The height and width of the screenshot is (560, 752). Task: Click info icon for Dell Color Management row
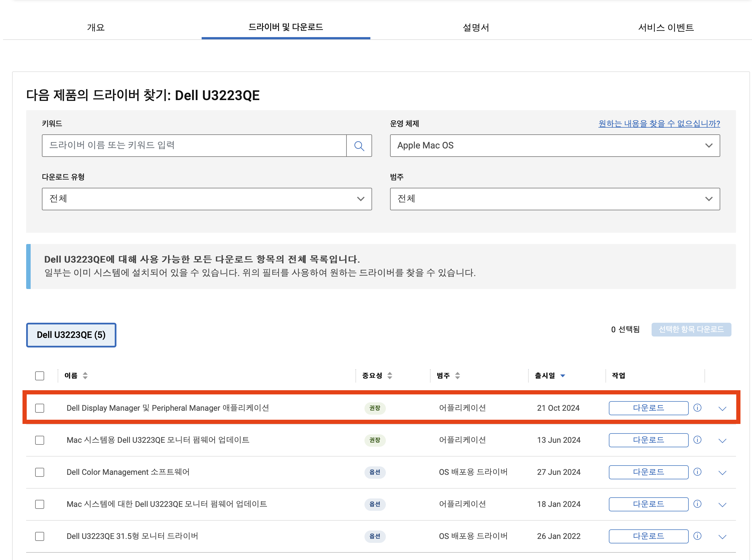697,471
